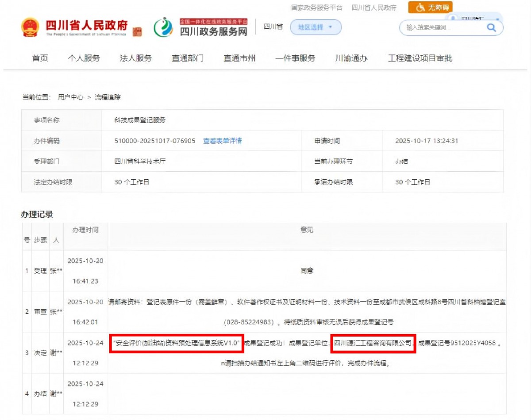Click the search magnifying glass icon
Image resolution: width=531 pixels, height=420 pixels.
[491, 27]
